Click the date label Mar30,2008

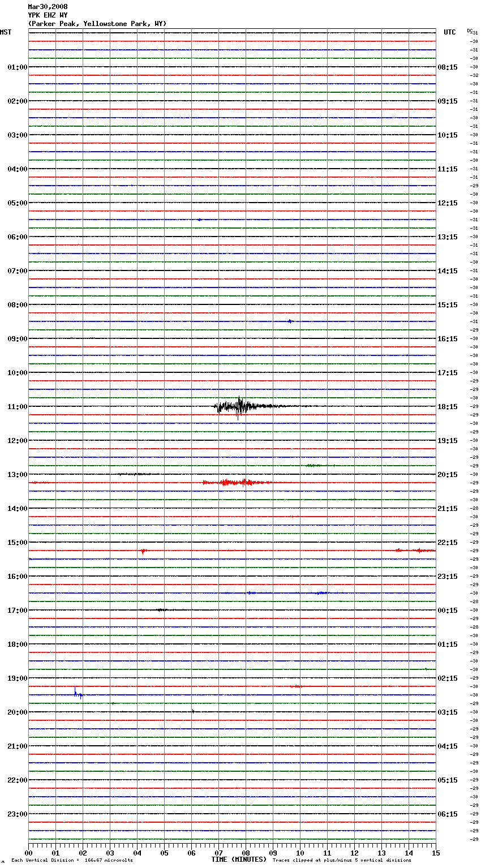point(48,7)
